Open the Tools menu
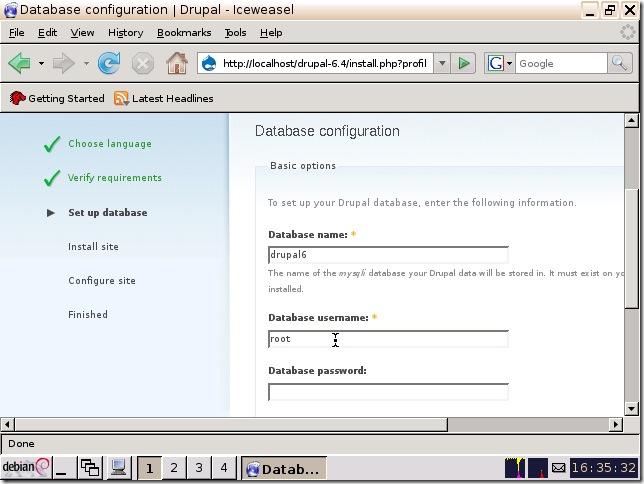The width and height of the screenshot is (644, 484). pos(235,32)
